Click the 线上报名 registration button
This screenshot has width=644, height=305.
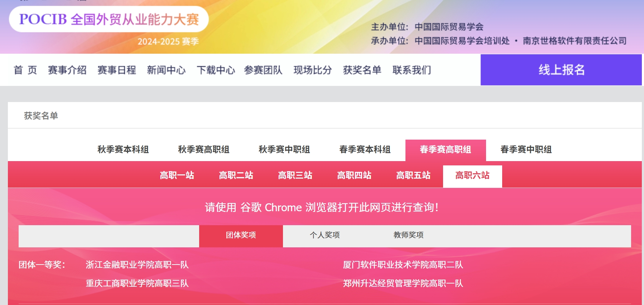[561, 70]
